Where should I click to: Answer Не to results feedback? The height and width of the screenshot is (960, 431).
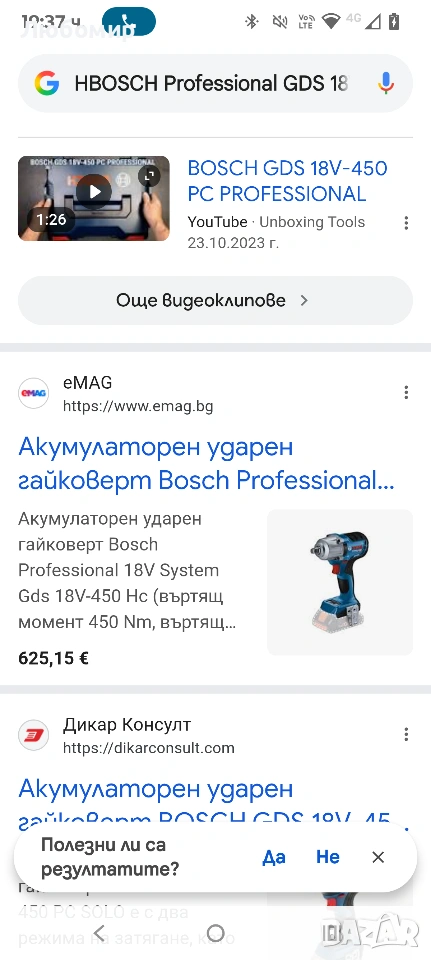(328, 857)
